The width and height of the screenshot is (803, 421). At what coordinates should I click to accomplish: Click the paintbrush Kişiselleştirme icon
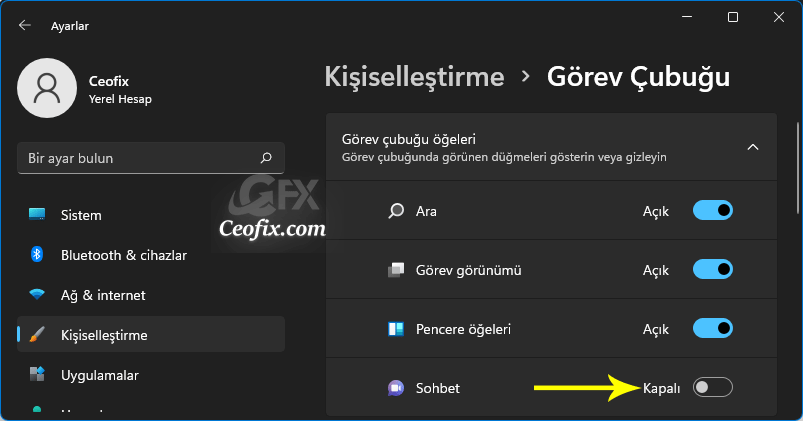(37, 334)
